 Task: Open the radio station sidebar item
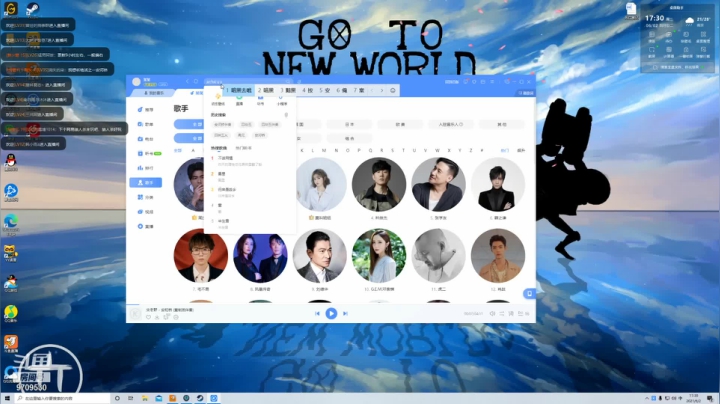click(x=145, y=139)
